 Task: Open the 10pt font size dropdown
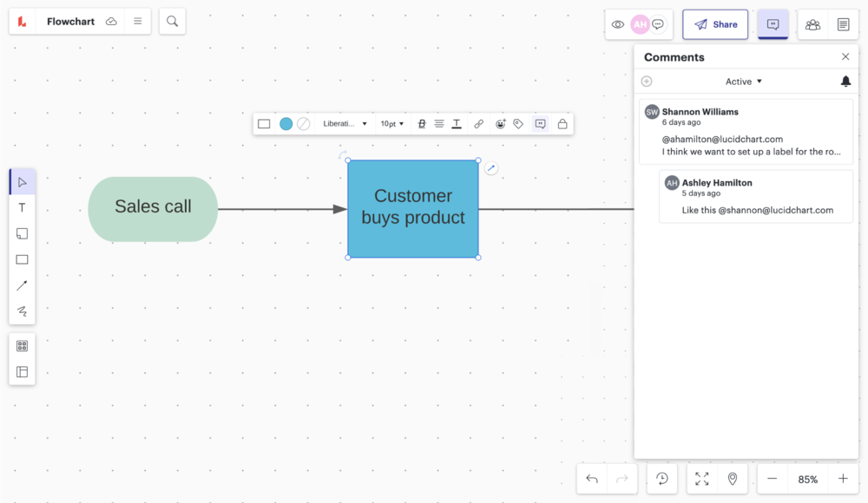392,124
